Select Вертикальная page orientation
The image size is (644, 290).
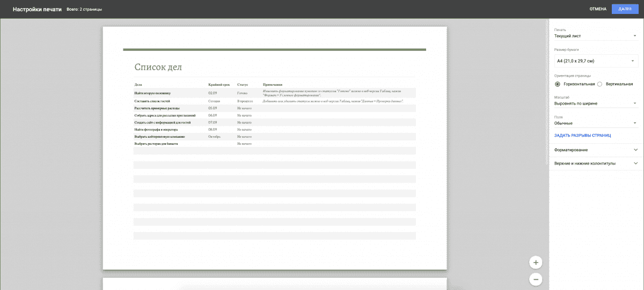click(600, 84)
